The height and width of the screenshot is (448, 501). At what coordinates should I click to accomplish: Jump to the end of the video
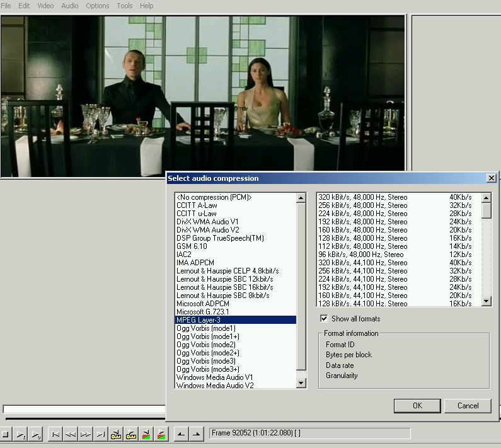coord(101,434)
